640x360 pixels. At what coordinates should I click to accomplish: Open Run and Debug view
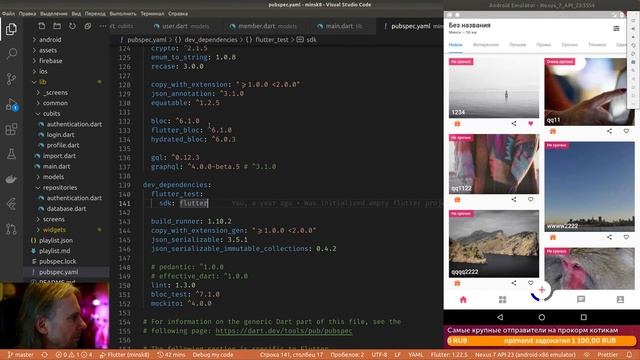tap(11, 104)
